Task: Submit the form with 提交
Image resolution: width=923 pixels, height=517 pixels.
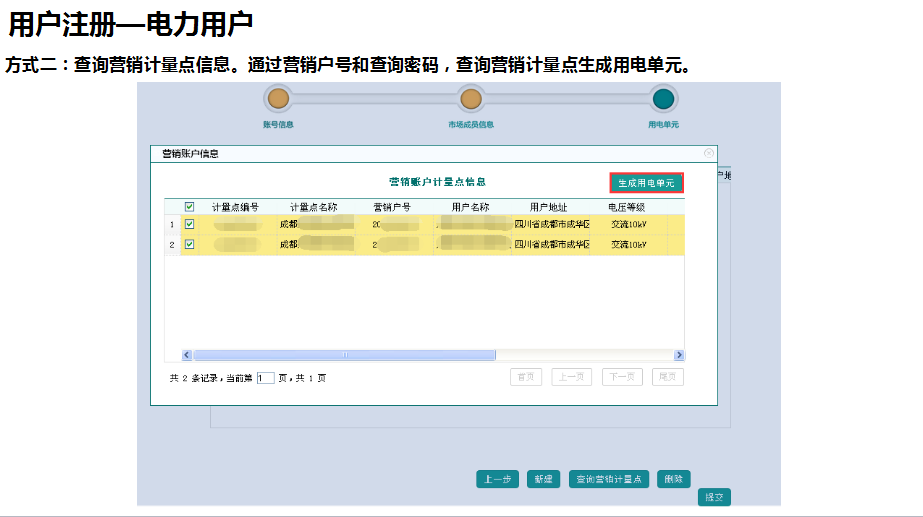Action: 714,497
